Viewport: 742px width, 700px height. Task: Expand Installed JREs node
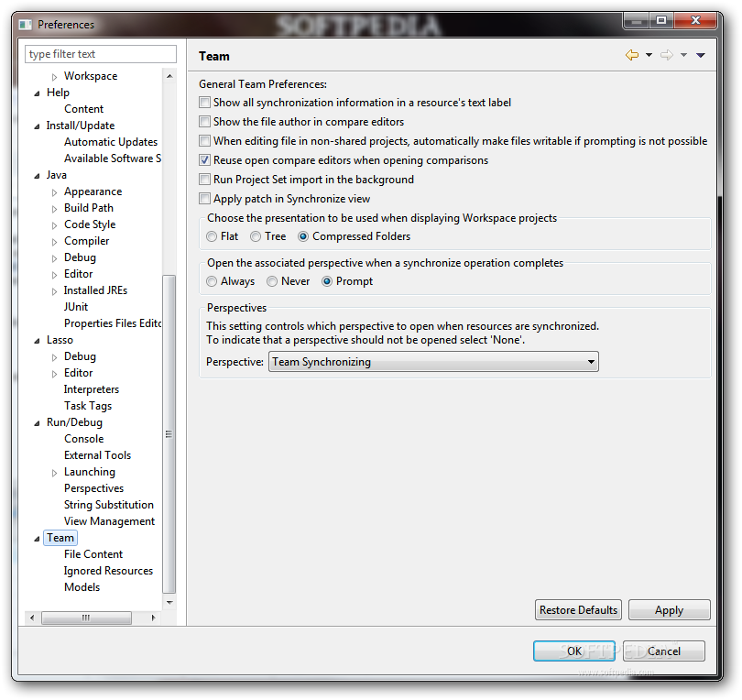(x=54, y=291)
